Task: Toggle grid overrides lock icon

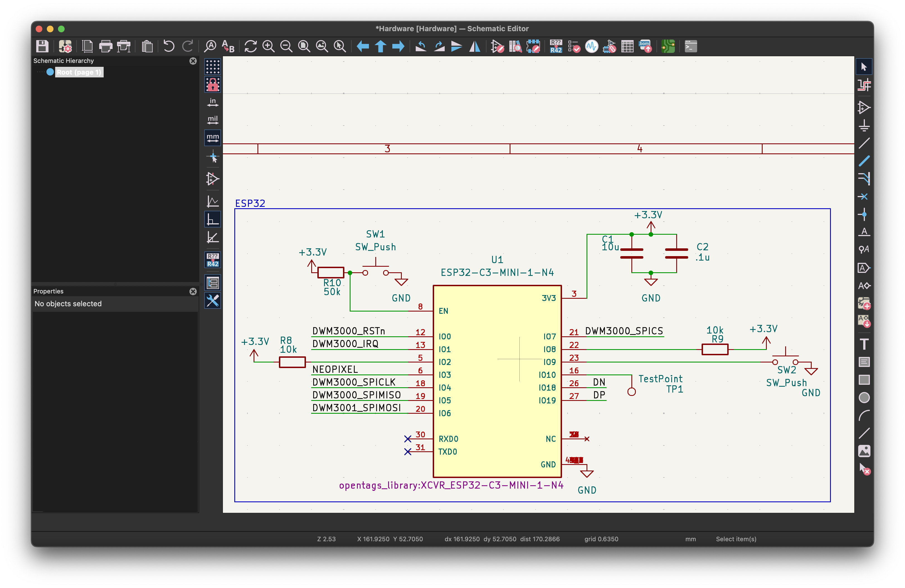Action: pos(213,85)
